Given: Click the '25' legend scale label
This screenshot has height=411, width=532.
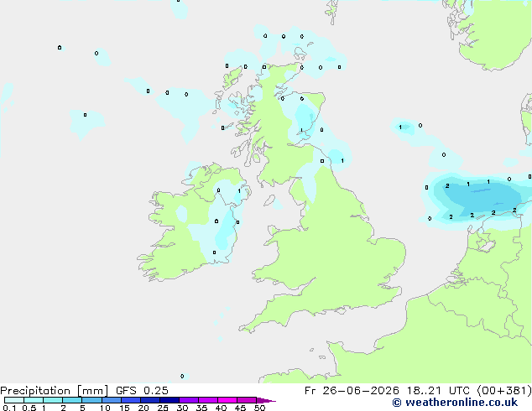Looking at the screenshot, I should click(163, 408).
